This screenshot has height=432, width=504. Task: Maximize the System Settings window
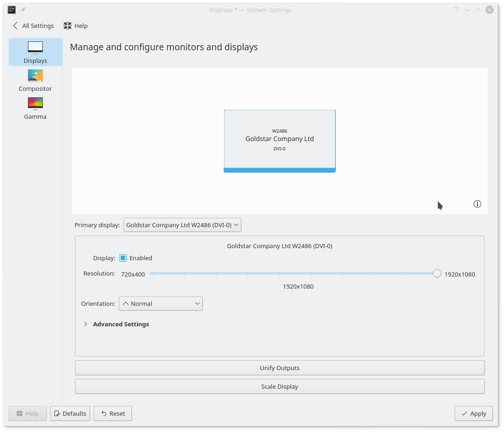[478, 10]
